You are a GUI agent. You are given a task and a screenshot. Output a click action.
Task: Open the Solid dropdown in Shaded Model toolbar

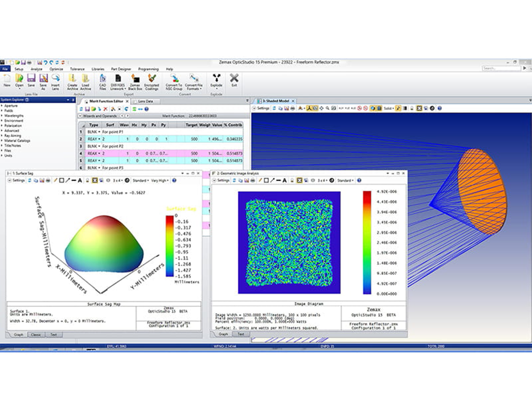point(388,108)
